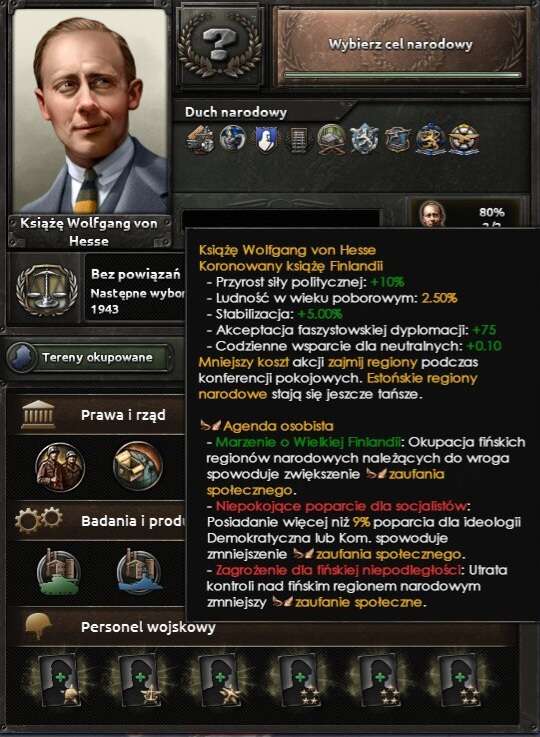
Task: Click the question mark national focus icon
Action: point(221,46)
